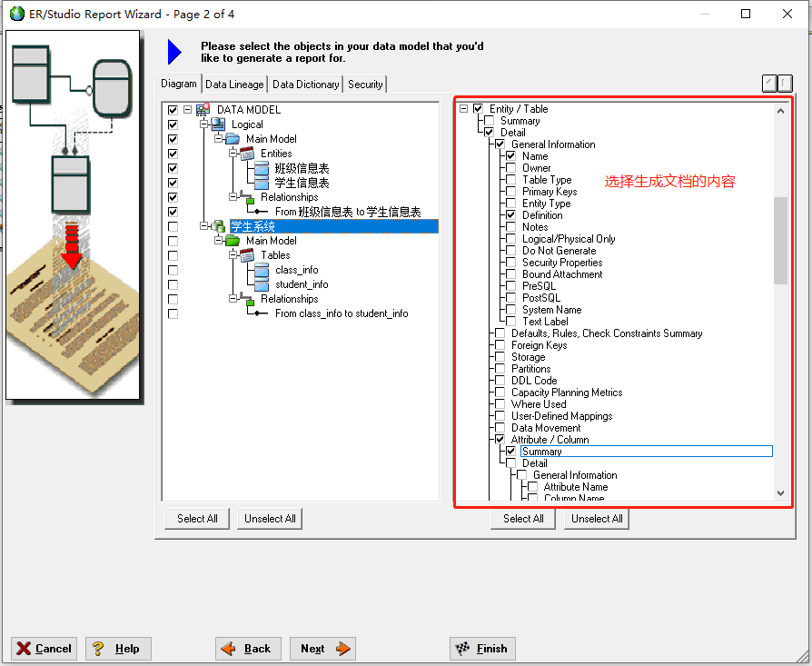The image size is (812, 666).
Task: Click the 班级信息表 to 学生信息表 relationship icon
Action: point(261,212)
